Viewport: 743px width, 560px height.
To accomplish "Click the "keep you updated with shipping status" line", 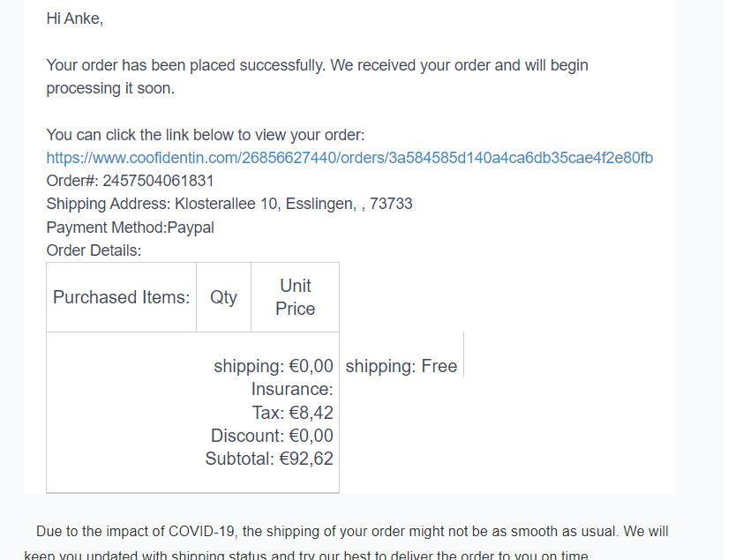I will (x=305, y=555).
